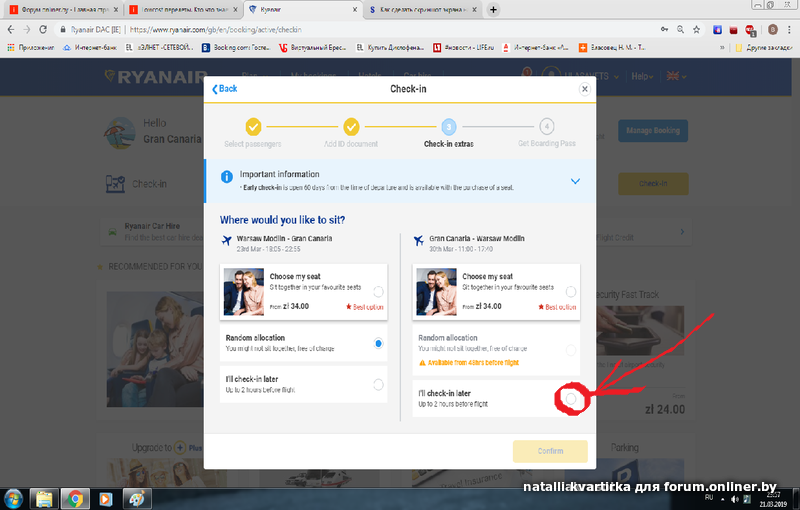Select Choose my seat for Warsaw Modlin - Gran Canaria
Viewport: 800px width, 510px height.
pos(378,292)
